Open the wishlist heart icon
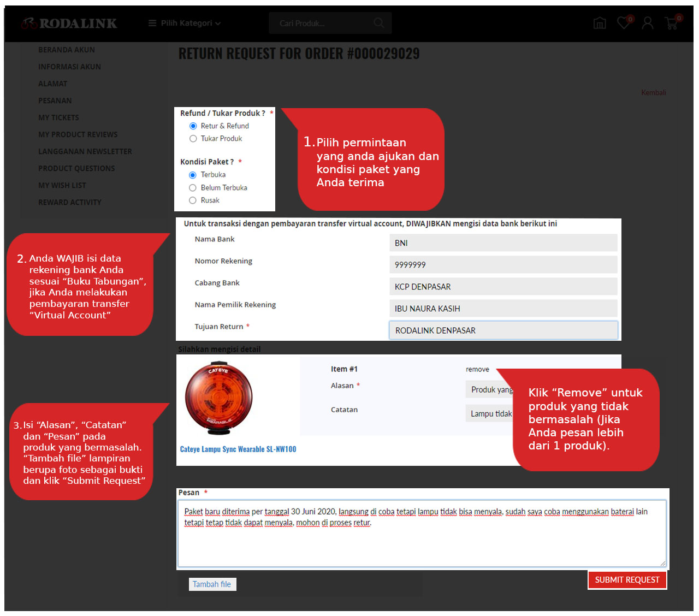699x616 pixels. (624, 23)
